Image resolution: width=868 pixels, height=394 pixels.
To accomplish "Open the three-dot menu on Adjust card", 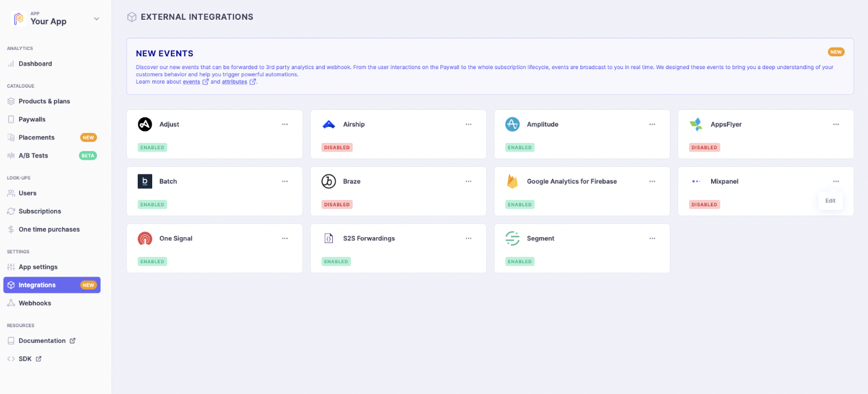I will (285, 124).
